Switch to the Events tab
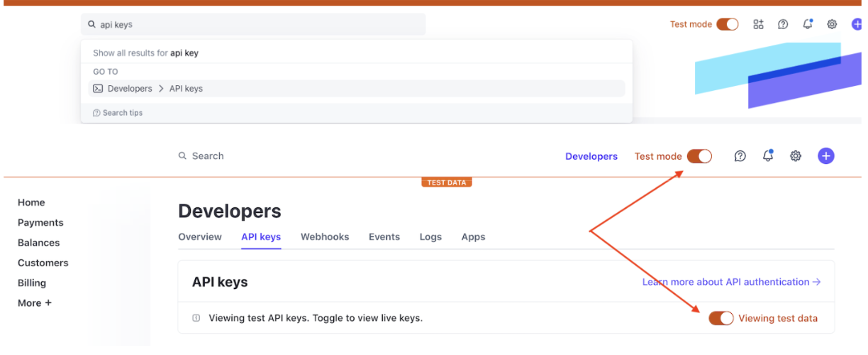This screenshot has height=355, width=868. [384, 237]
